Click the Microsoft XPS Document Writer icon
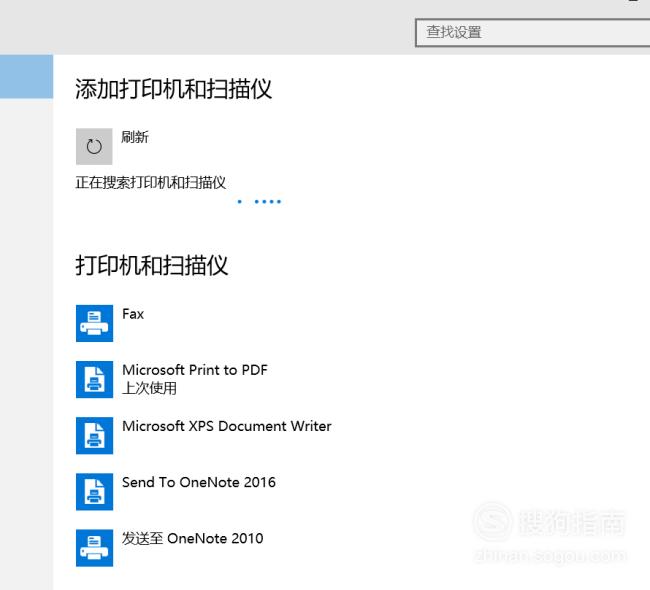Viewport: 650px width, 590px height. click(95, 435)
